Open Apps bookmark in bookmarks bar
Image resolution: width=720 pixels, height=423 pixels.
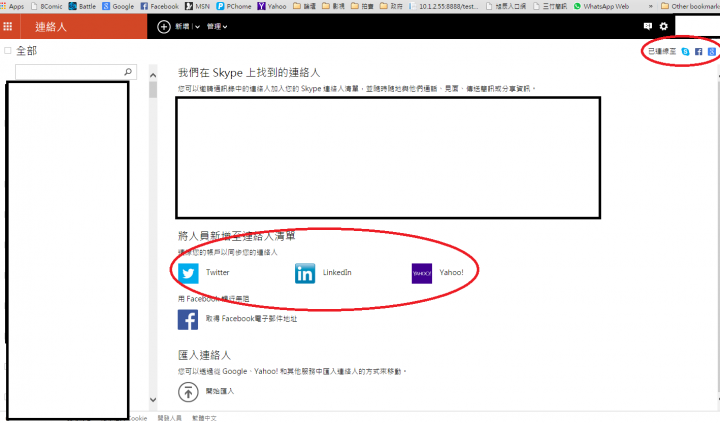coord(12,6)
